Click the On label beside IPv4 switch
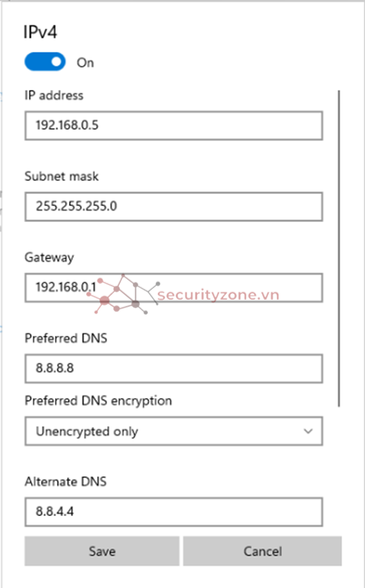The width and height of the screenshot is (365, 588). coord(85,63)
